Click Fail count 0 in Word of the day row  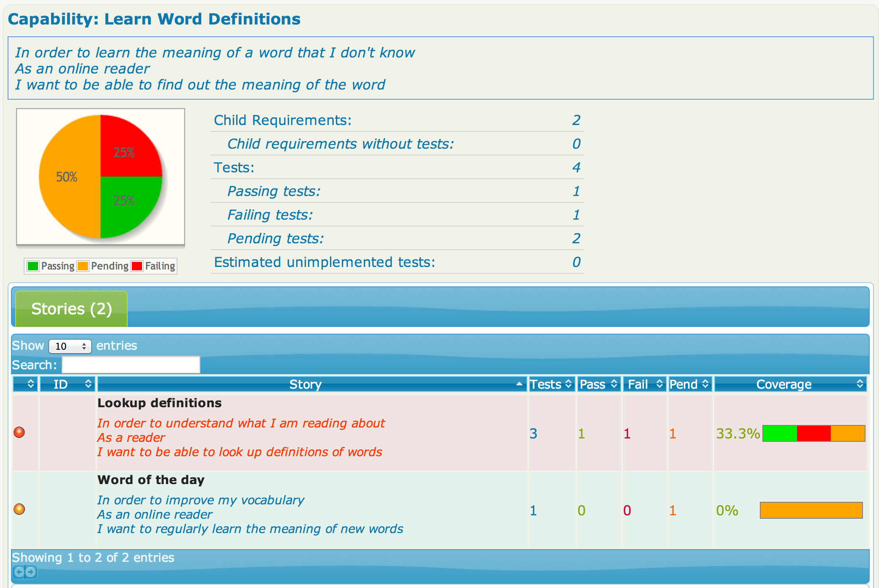627,510
